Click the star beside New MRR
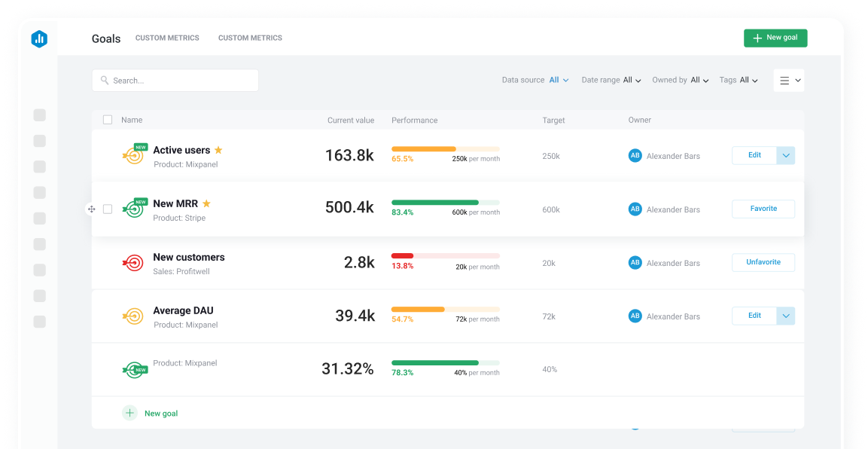The image size is (868, 449). point(206,203)
